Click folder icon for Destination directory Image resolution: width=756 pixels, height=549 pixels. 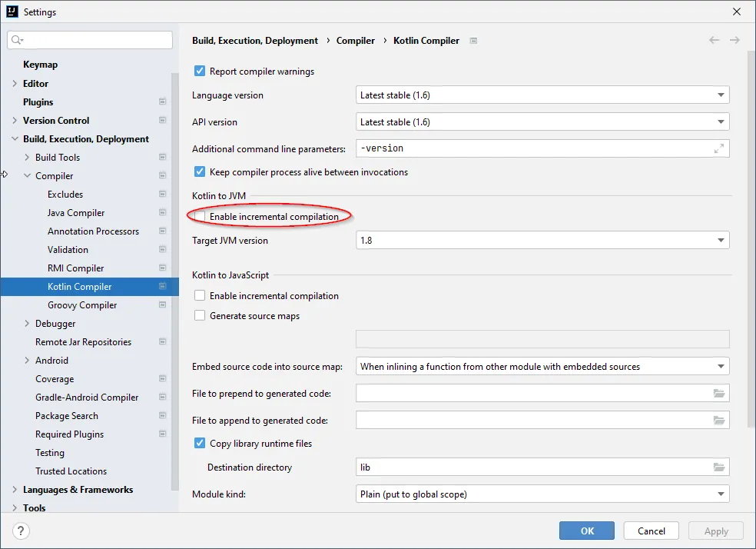pos(719,467)
